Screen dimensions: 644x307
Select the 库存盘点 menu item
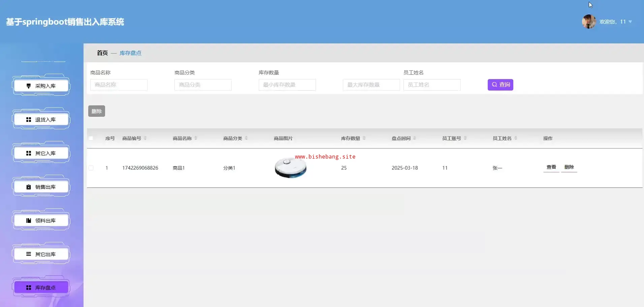[x=41, y=288]
